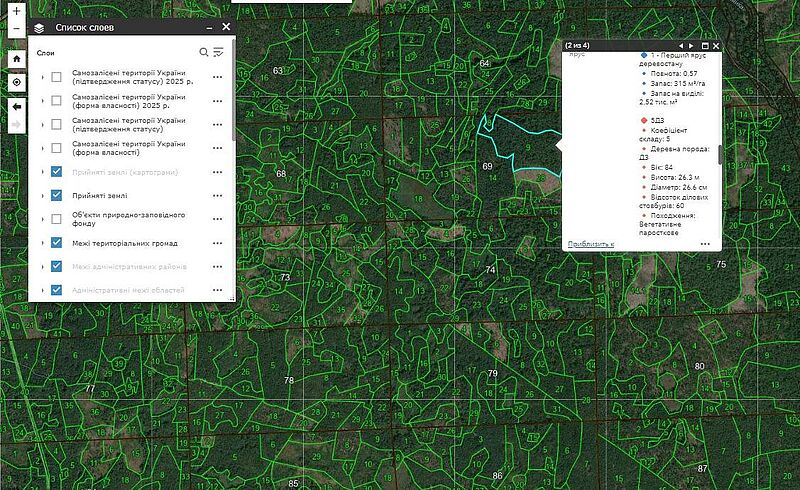Open options menu for Прийняті землі layer
This screenshot has height=490, width=800.
(x=217, y=195)
